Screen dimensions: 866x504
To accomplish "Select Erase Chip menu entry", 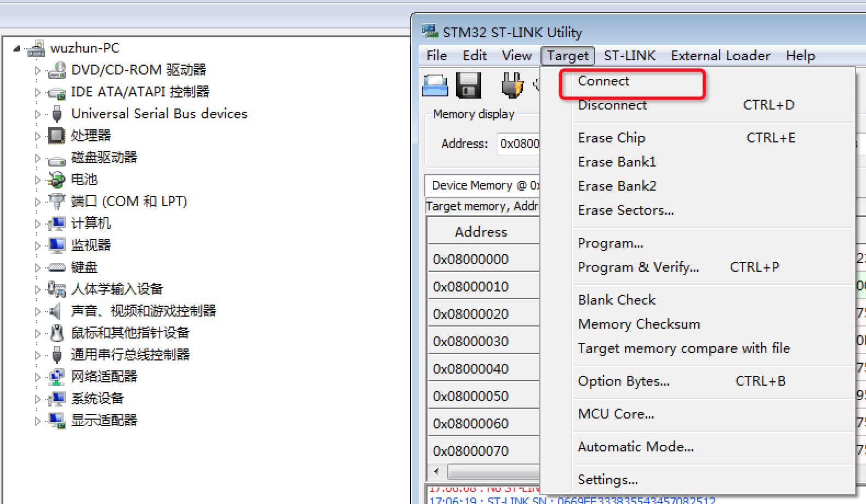I will coord(698,138).
